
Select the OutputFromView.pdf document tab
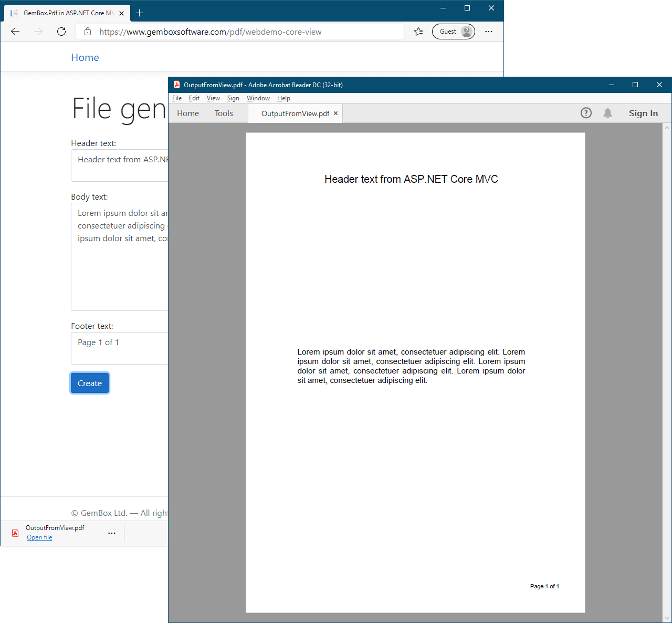point(294,113)
